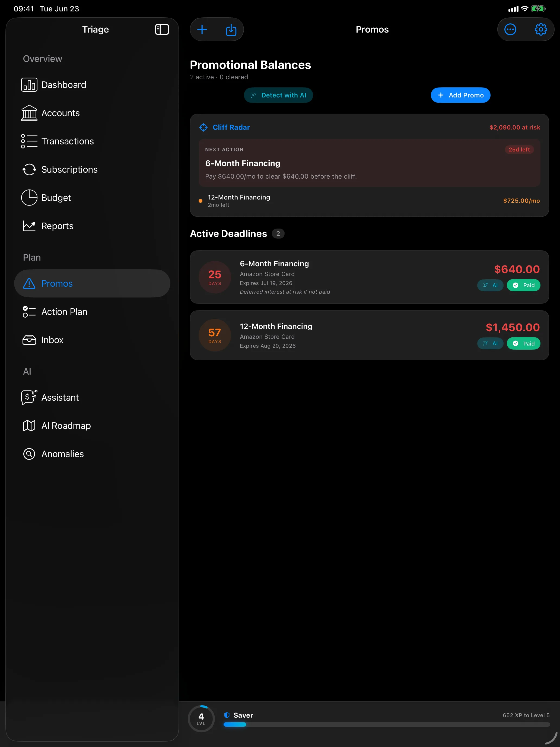Open the 57 days countdown circle
The width and height of the screenshot is (560, 747).
click(215, 335)
